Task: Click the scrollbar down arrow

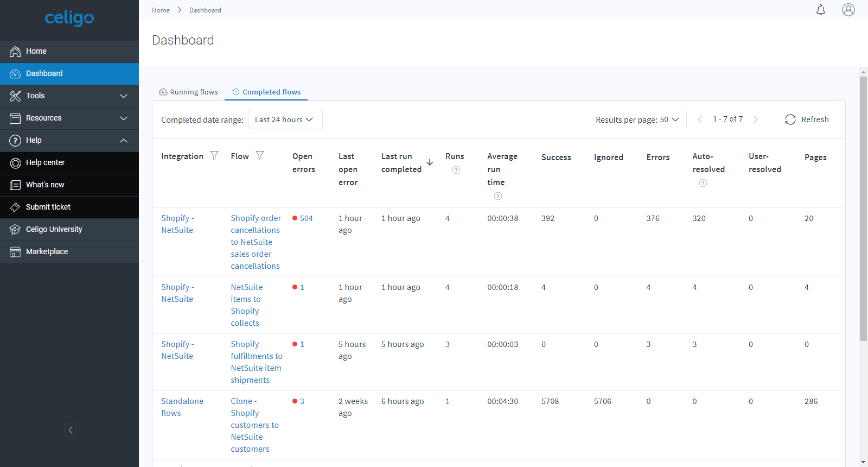Action: click(x=863, y=463)
